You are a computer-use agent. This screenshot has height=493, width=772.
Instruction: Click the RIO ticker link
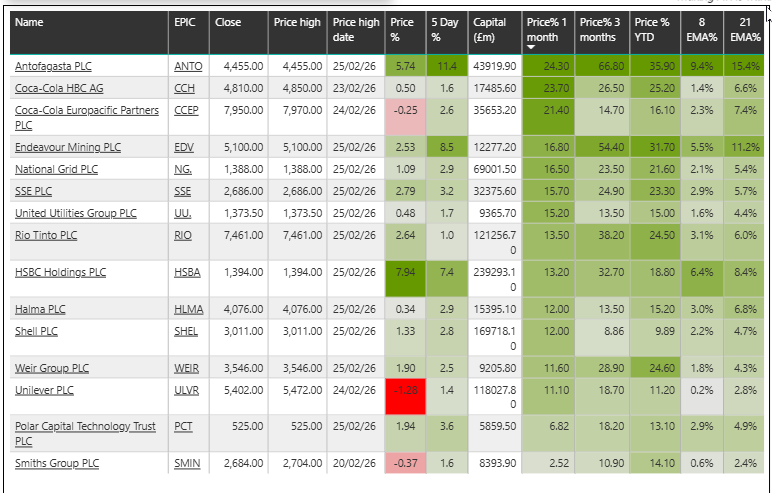click(183, 235)
